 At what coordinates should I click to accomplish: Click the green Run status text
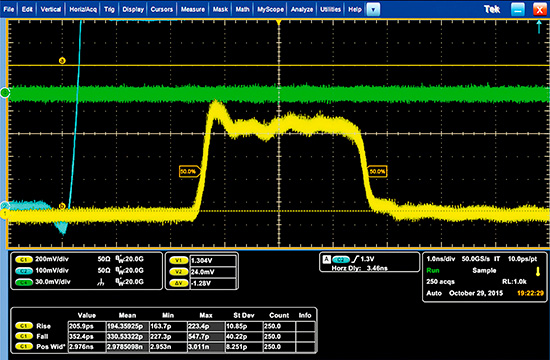[x=432, y=271]
